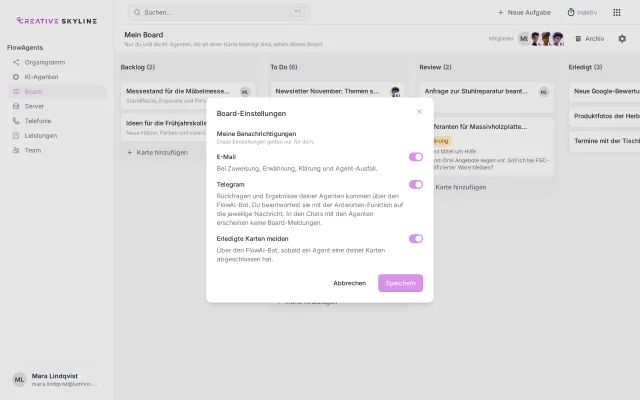
Task: Click the To Do (6) column header
Action: point(284,67)
